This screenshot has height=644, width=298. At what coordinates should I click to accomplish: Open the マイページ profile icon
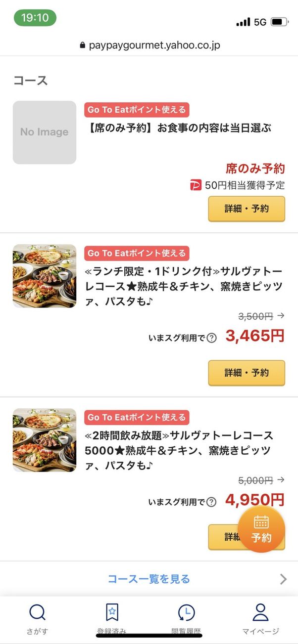click(261, 611)
